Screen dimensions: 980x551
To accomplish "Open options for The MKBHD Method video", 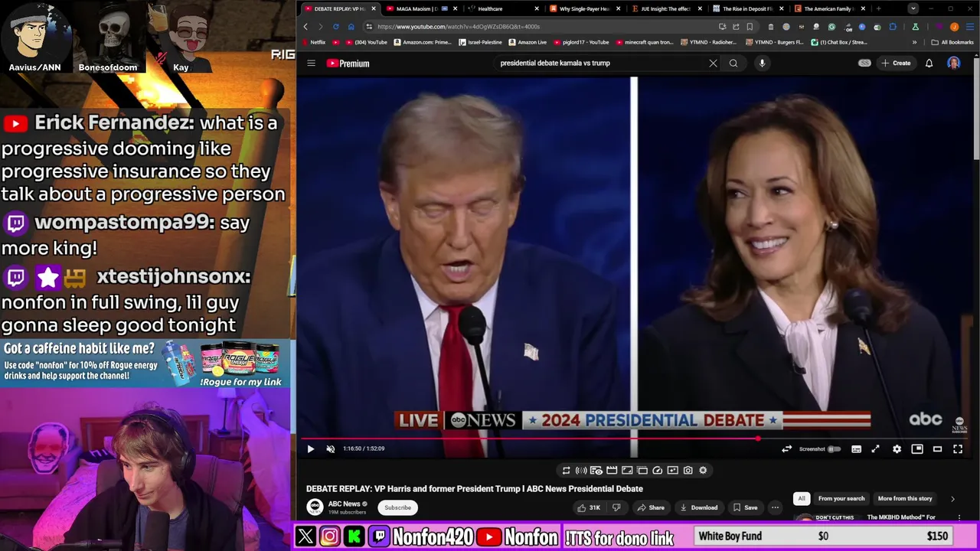I will click(x=959, y=518).
